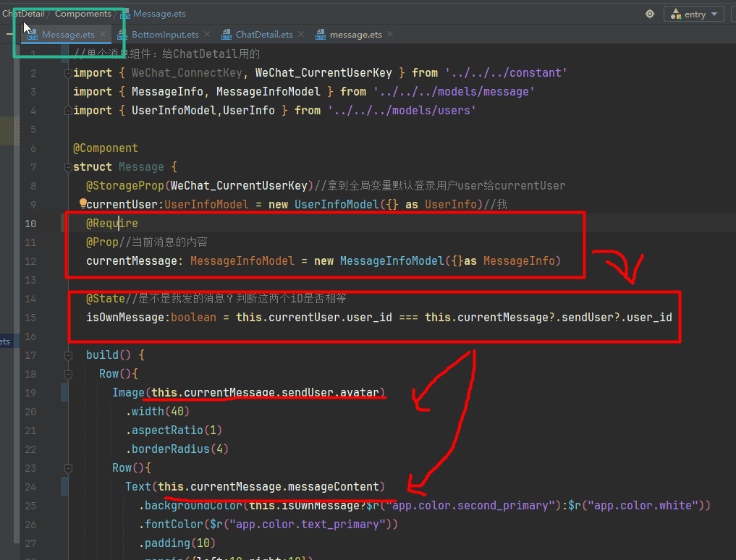Place cursor on @Component decorator

(106, 148)
